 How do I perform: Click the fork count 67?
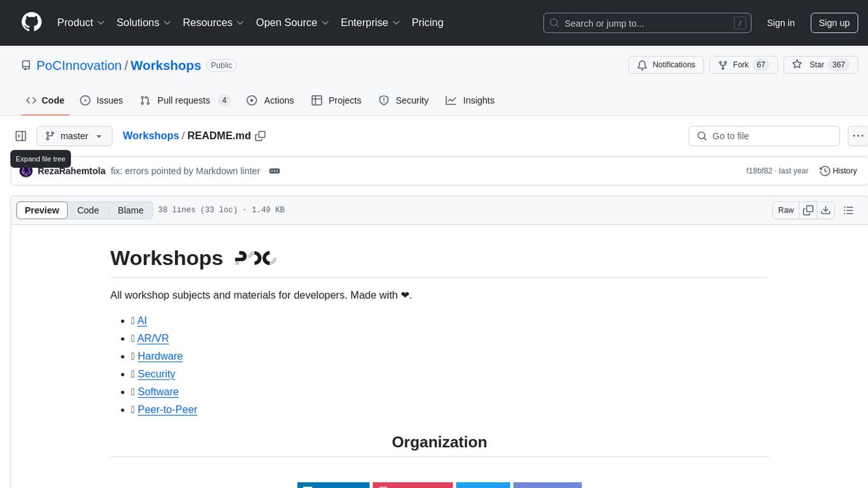pyautogui.click(x=760, y=65)
